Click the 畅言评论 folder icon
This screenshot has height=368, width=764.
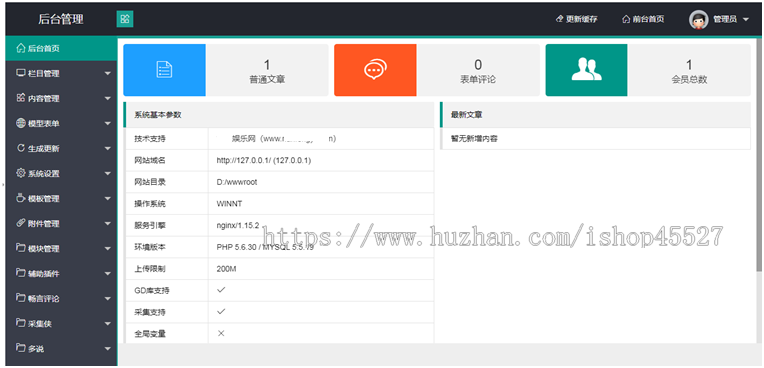(20, 298)
